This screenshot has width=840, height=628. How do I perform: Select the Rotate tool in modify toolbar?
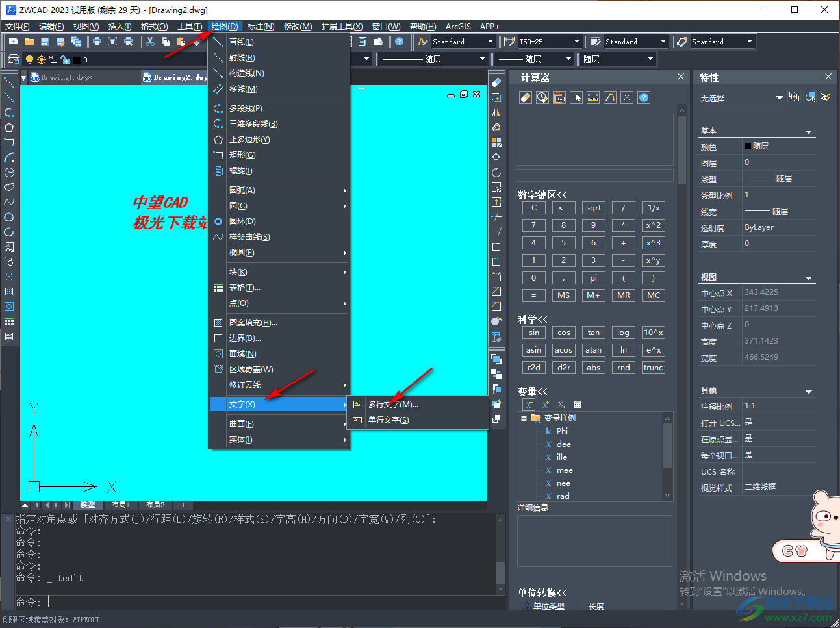496,173
